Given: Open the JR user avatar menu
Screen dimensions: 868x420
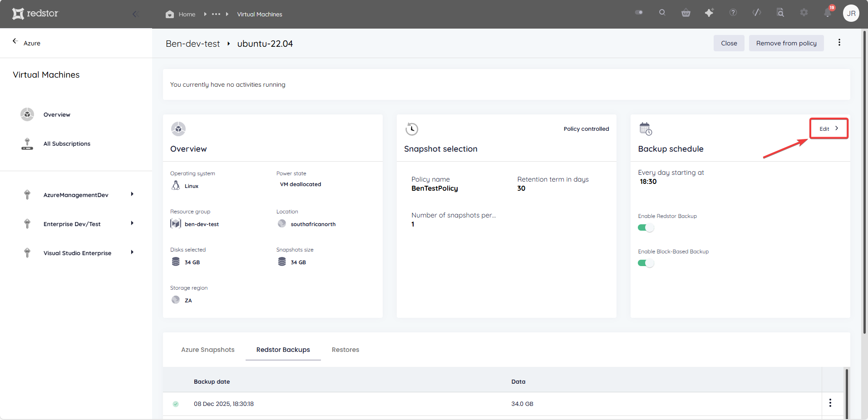Looking at the screenshot, I should (x=851, y=13).
